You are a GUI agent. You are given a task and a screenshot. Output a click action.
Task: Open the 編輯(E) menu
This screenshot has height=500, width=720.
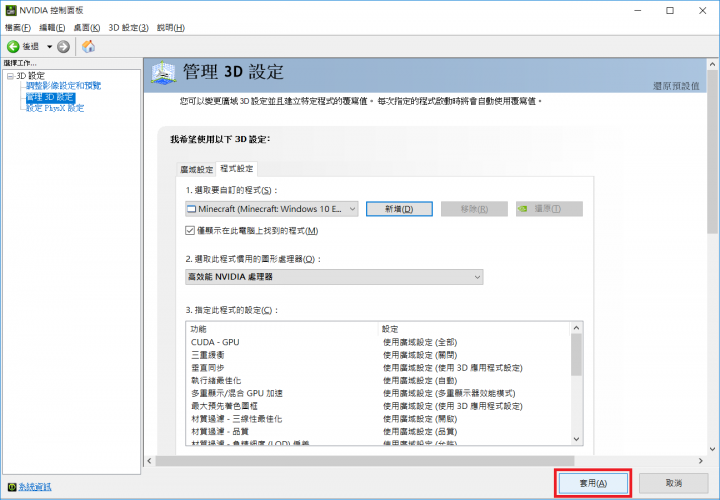[52, 28]
